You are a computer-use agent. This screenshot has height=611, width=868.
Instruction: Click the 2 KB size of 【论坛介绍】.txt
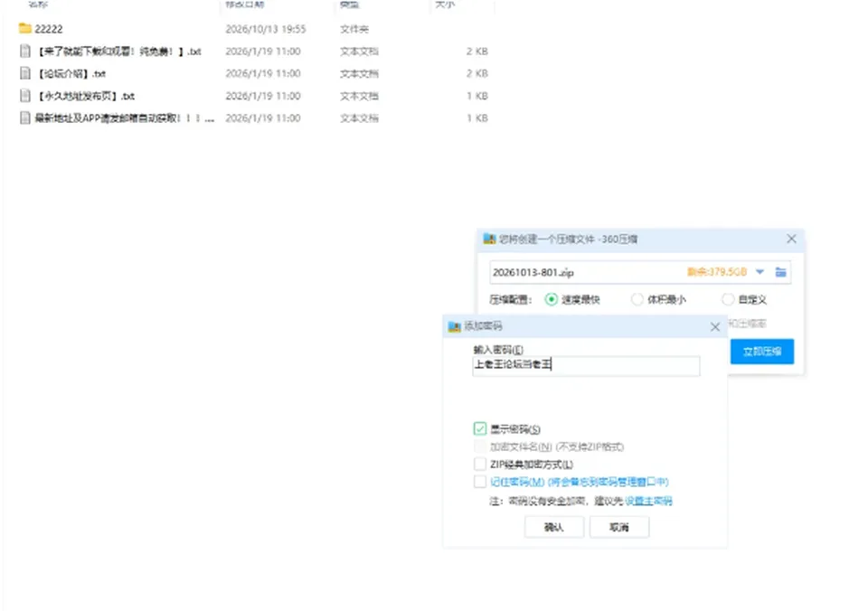point(477,73)
